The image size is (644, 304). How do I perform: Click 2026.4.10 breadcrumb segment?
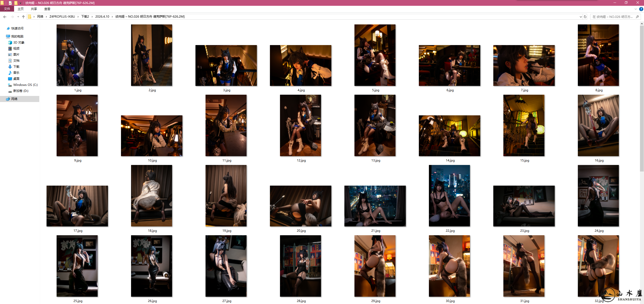[x=102, y=17]
